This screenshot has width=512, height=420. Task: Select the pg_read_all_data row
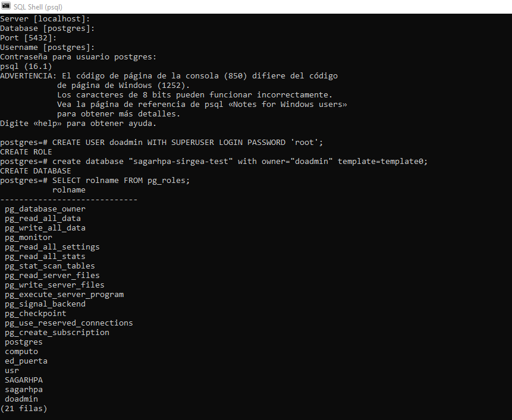[x=43, y=219]
